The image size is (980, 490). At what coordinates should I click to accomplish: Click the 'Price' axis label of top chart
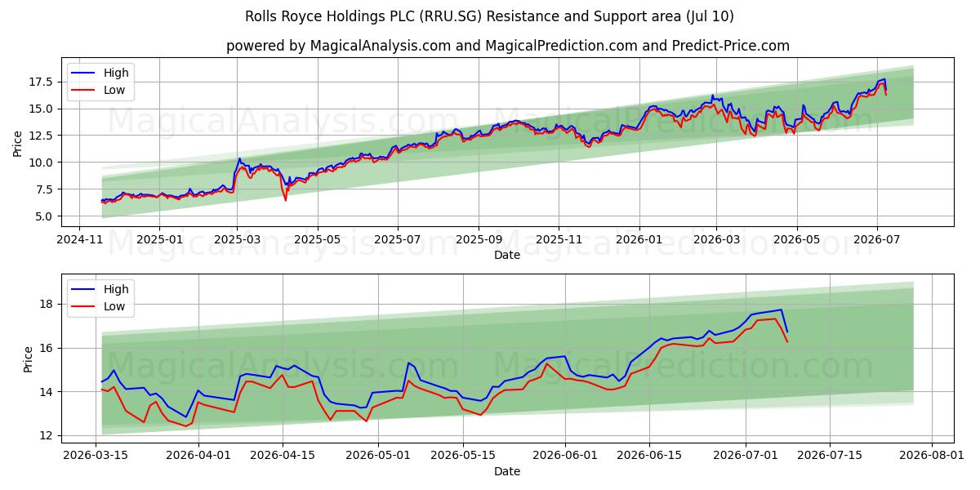click(18, 143)
